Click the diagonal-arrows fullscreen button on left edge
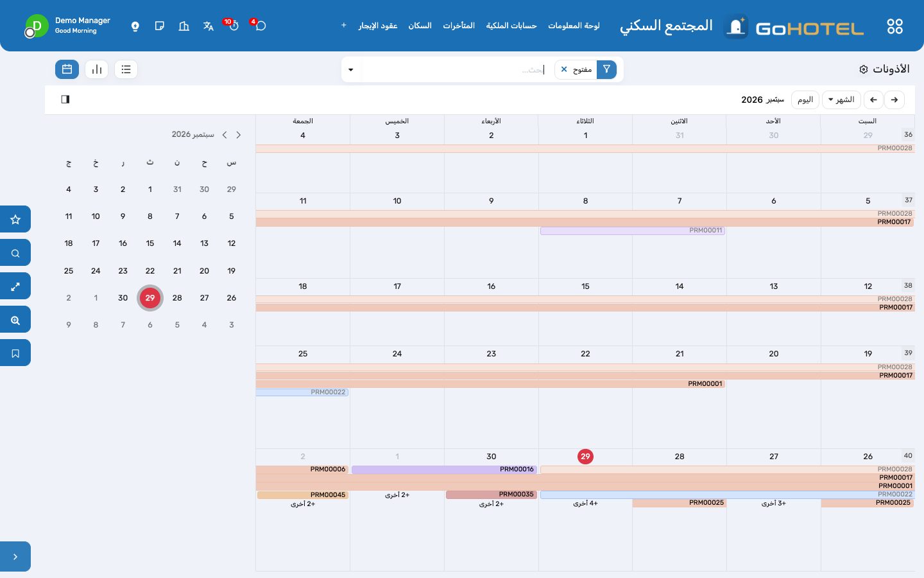The height and width of the screenshot is (578, 924). (15, 286)
